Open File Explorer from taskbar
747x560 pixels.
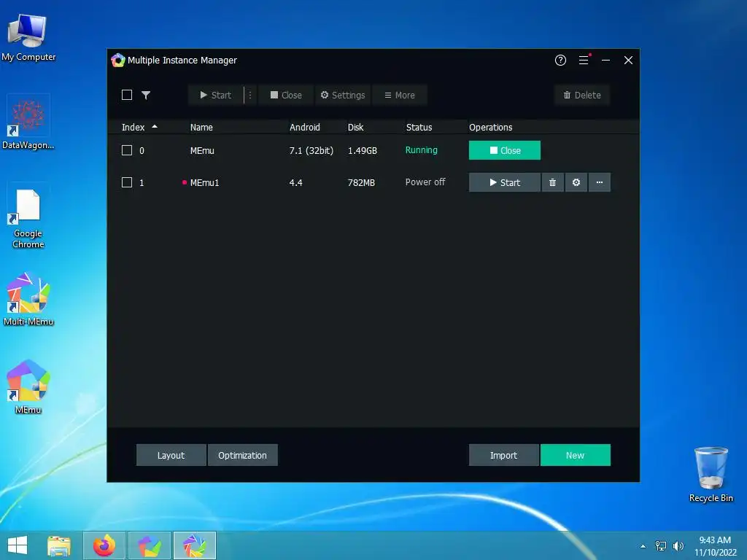[x=59, y=545]
